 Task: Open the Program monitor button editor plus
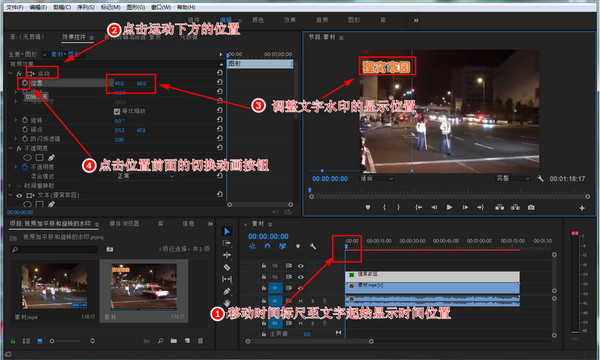[x=582, y=208]
